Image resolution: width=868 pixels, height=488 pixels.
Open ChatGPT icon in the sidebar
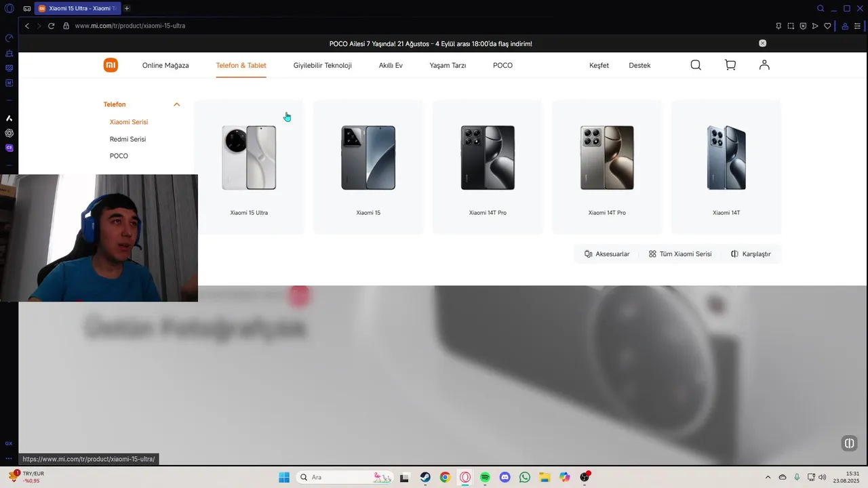coord(9,133)
